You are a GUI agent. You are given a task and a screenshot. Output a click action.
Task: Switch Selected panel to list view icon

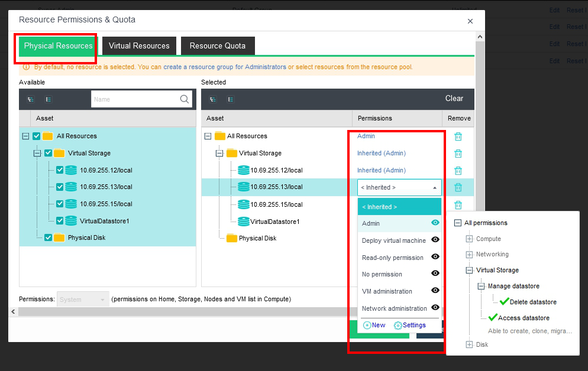click(231, 99)
